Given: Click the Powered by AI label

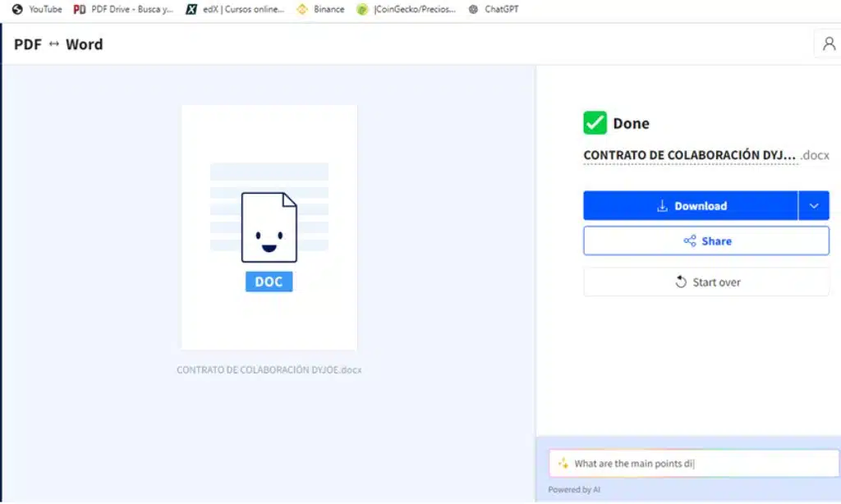Looking at the screenshot, I should click(574, 490).
